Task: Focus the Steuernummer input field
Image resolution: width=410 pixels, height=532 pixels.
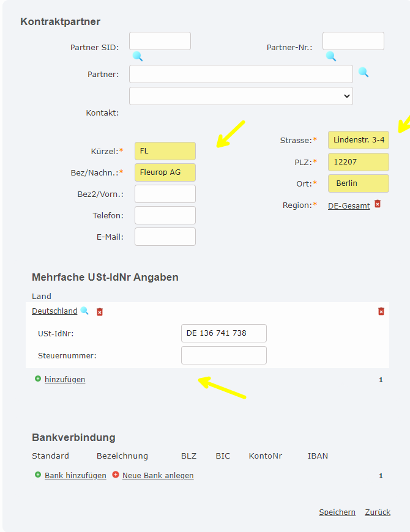Action: pyautogui.click(x=224, y=355)
